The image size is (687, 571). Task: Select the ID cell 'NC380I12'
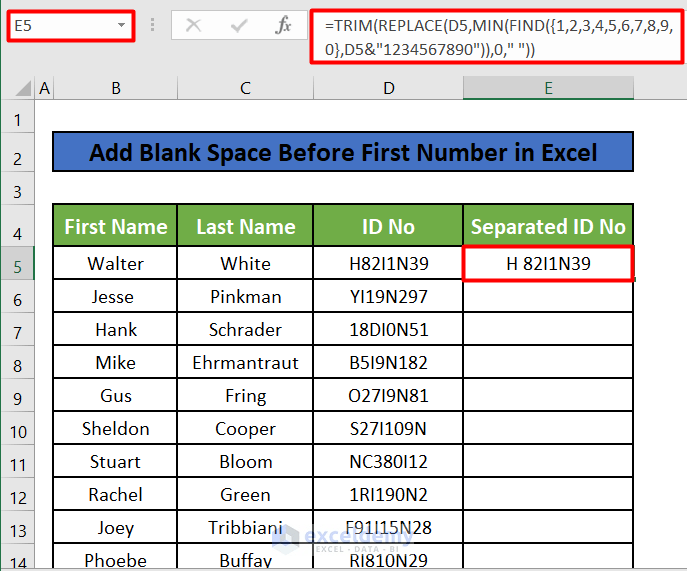click(x=388, y=461)
